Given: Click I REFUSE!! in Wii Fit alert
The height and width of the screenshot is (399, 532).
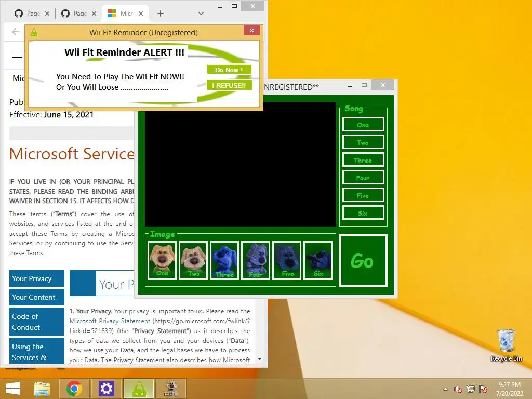Looking at the screenshot, I should (x=229, y=85).
